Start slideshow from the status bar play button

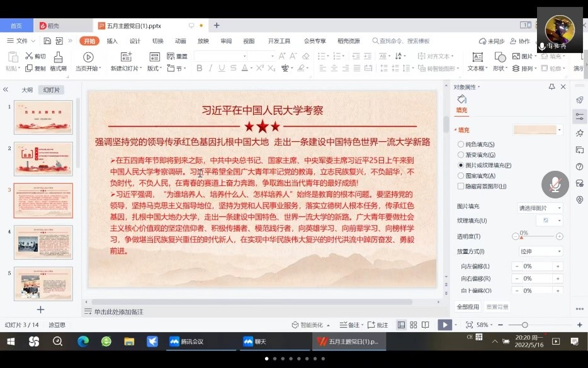click(x=444, y=325)
